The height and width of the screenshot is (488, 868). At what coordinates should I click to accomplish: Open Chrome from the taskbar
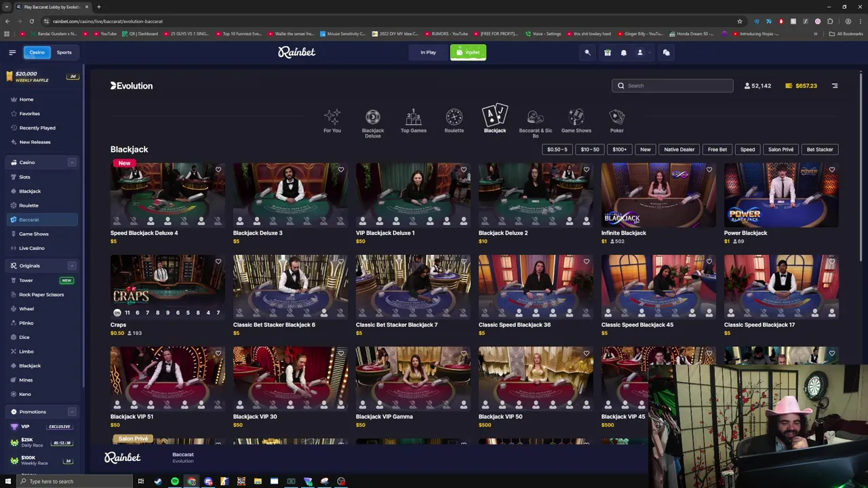[x=192, y=481]
